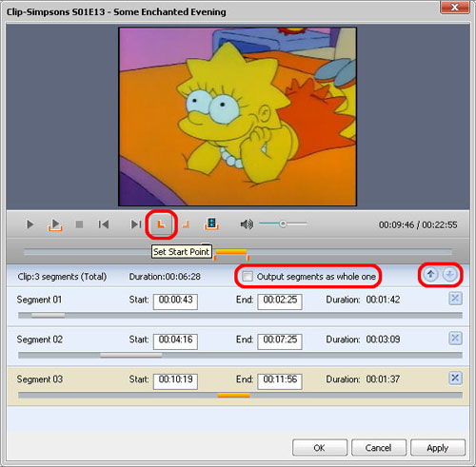
Task: Click the Set End Point icon
Action: [x=186, y=224]
